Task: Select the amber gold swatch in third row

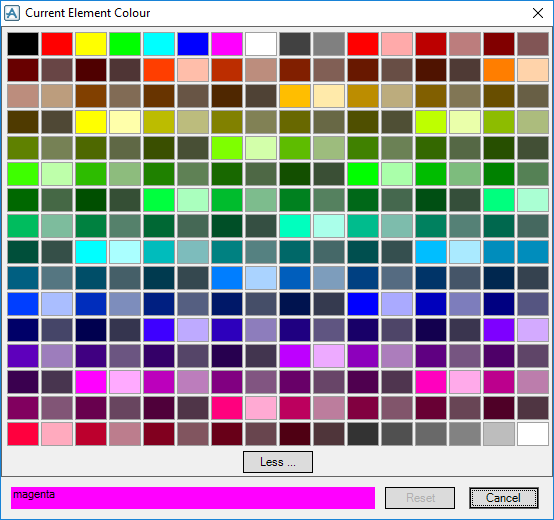Action: tap(295, 96)
